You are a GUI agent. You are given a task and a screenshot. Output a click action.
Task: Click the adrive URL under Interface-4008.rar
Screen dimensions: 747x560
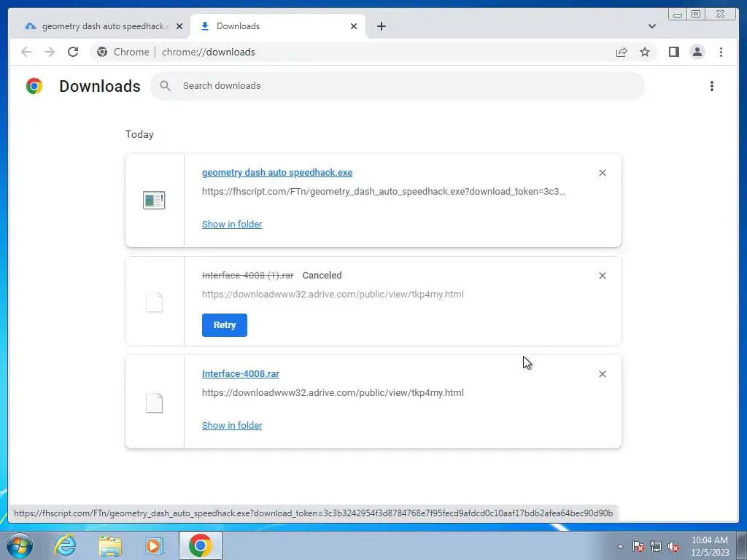point(333,393)
